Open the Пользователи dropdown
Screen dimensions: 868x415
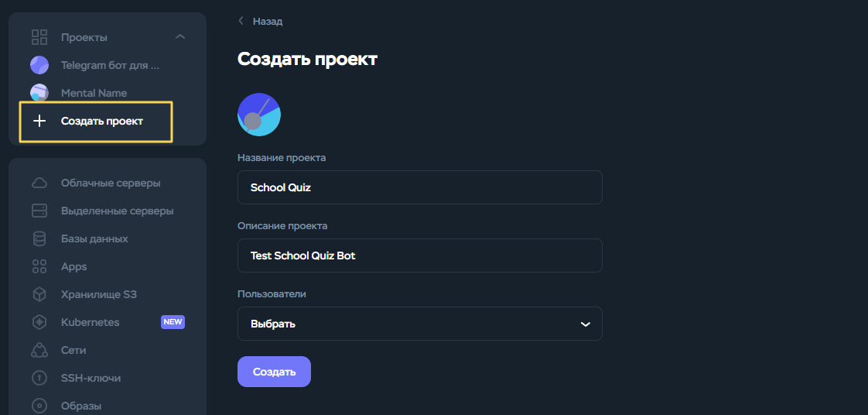coord(419,324)
